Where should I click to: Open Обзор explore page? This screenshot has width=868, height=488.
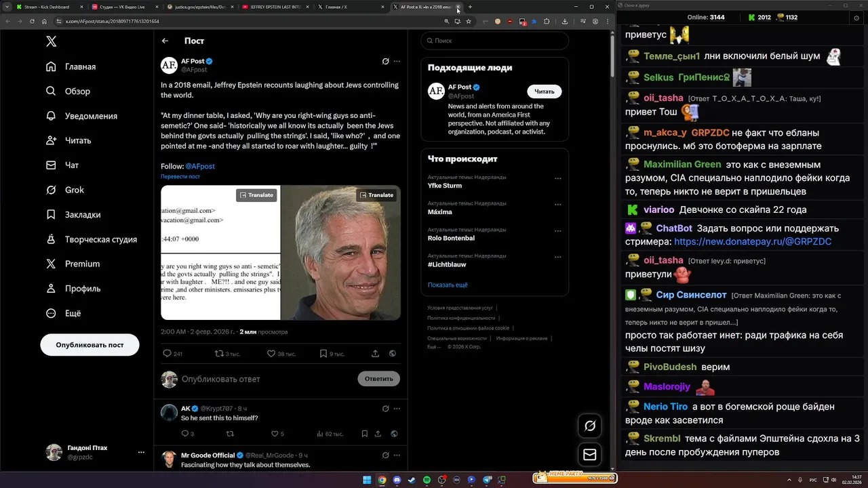coord(68,91)
